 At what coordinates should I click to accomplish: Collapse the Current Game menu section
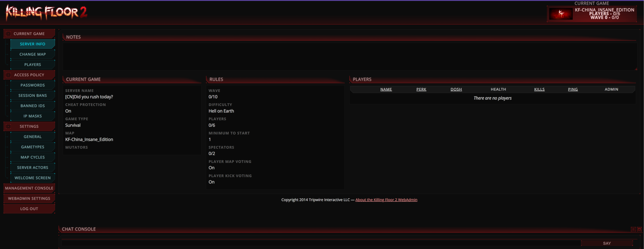tap(8, 34)
